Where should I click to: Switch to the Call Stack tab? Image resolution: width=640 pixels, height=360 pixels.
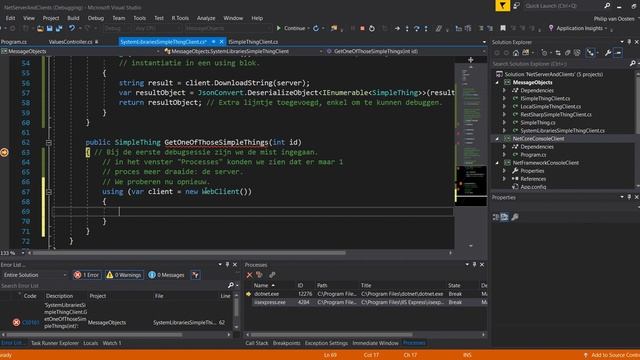pyautogui.click(x=257, y=343)
